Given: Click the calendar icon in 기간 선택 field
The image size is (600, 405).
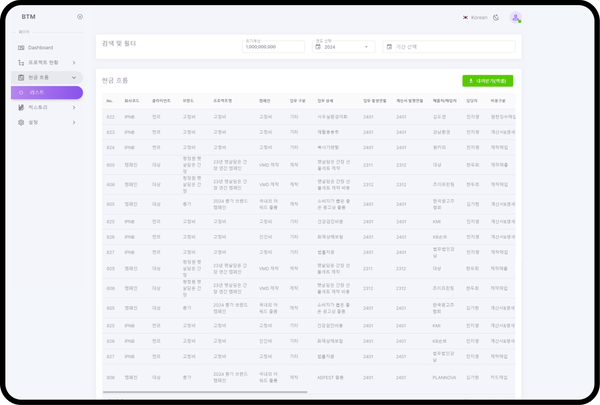Looking at the screenshot, I should click(389, 47).
